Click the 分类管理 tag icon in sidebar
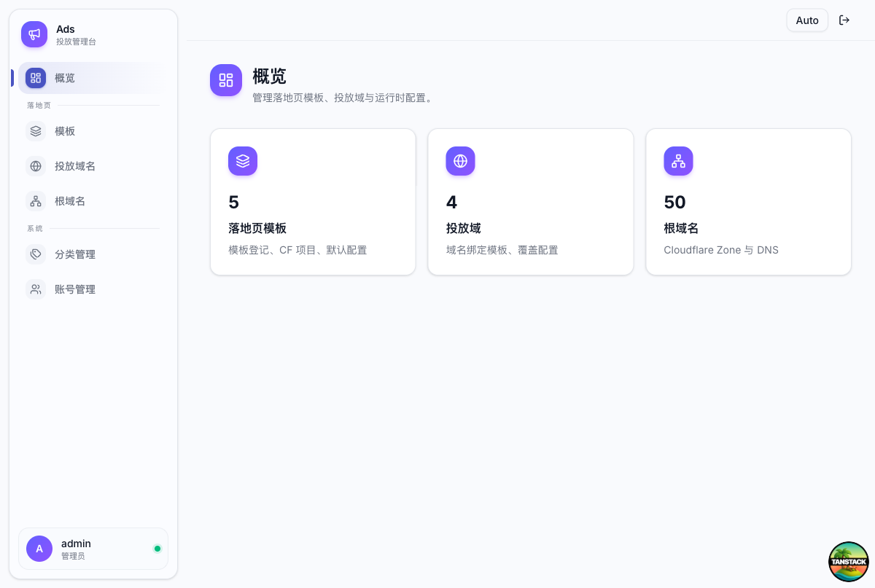Screen dimensions: 875x588 (36, 254)
